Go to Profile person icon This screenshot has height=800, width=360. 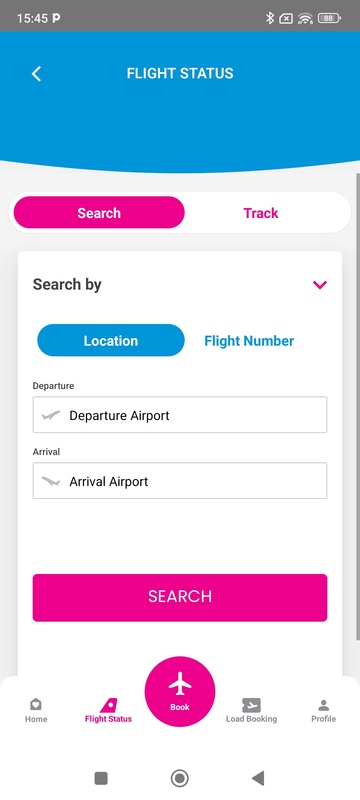point(323,706)
